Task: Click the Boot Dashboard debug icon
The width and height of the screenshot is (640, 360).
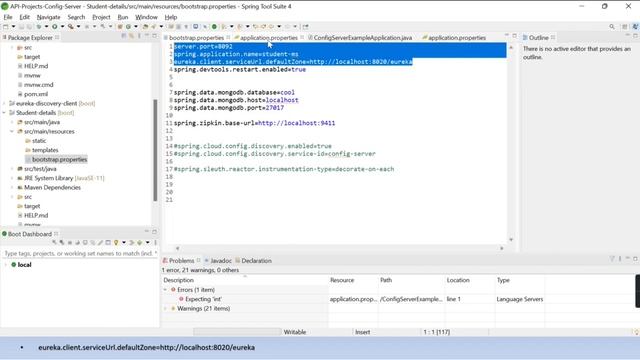Action: click(x=62, y=242)
